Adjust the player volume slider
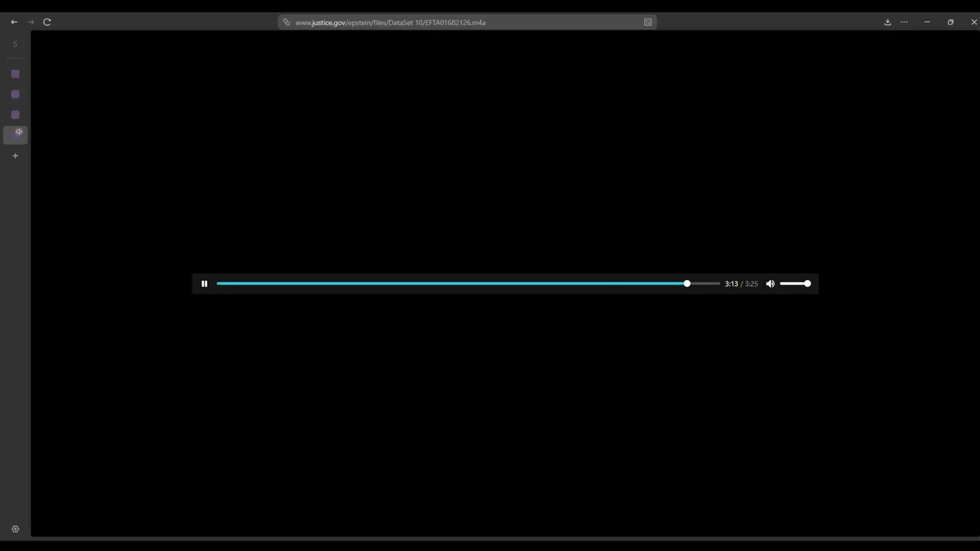 click(795, 284)
